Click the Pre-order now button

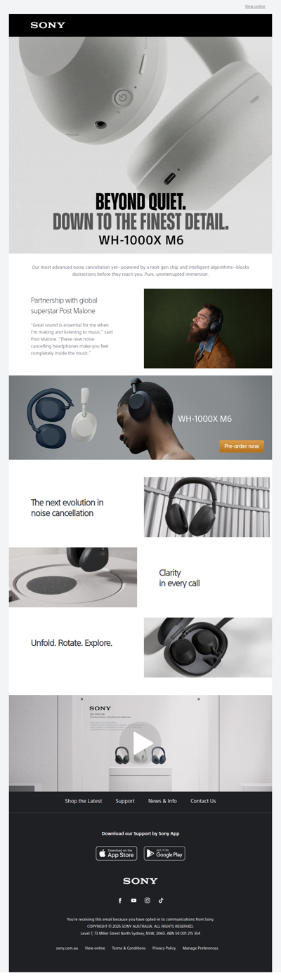click(x=242, y=446)
